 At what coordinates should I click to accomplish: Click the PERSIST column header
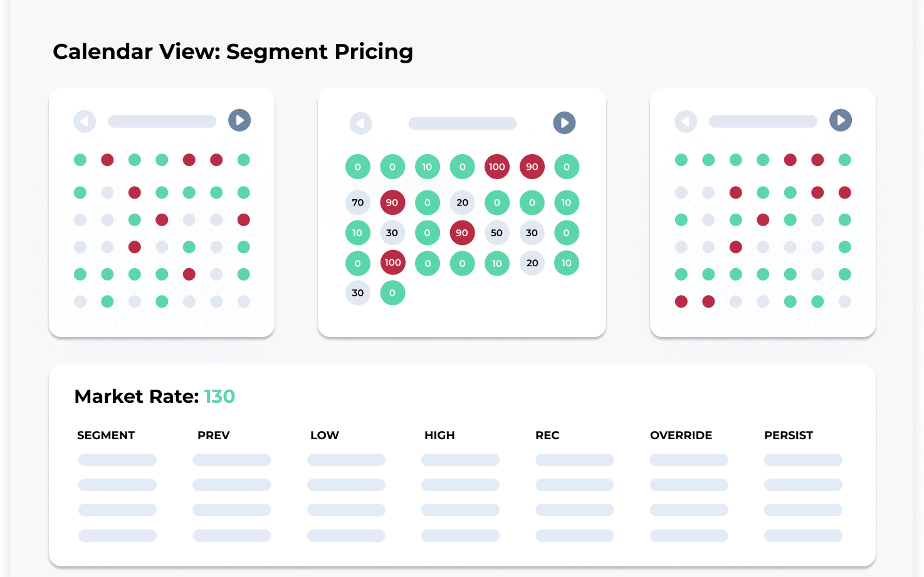[x=789, y=435]
